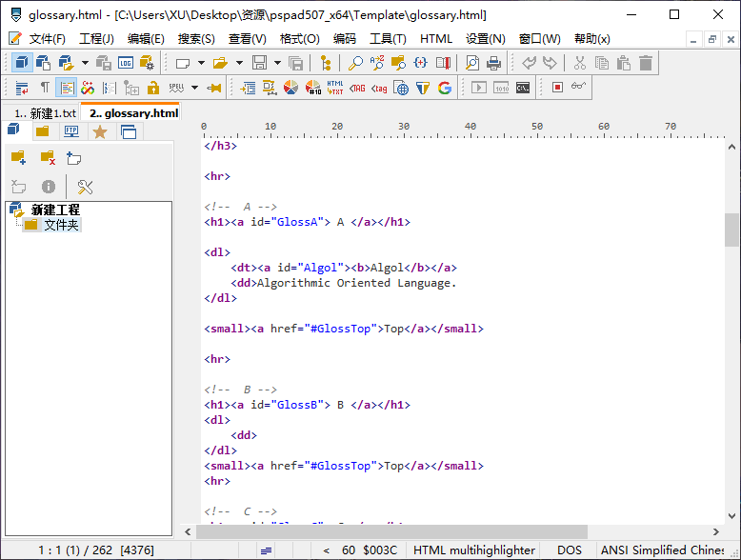Open print preview icon

pyautogui.click(x=472, y=62)
